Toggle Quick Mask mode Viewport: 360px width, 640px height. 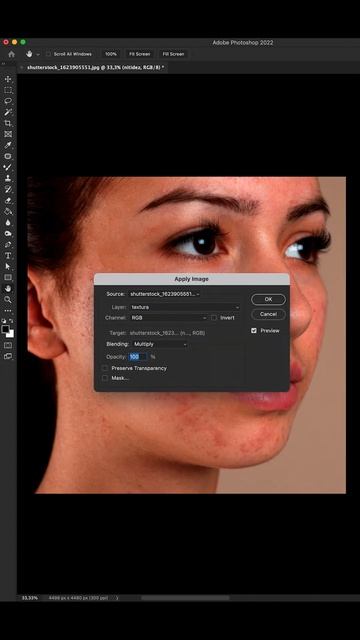(8, 345)
